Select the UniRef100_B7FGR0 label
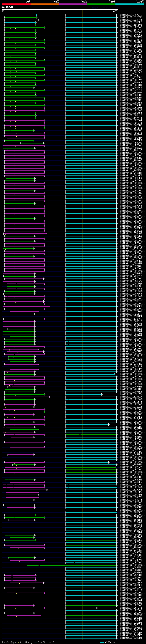 [x=131, y=77]
